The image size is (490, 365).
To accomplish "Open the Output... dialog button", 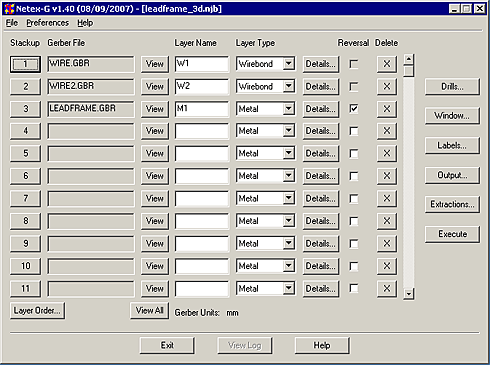I will (x=452, y=175).
